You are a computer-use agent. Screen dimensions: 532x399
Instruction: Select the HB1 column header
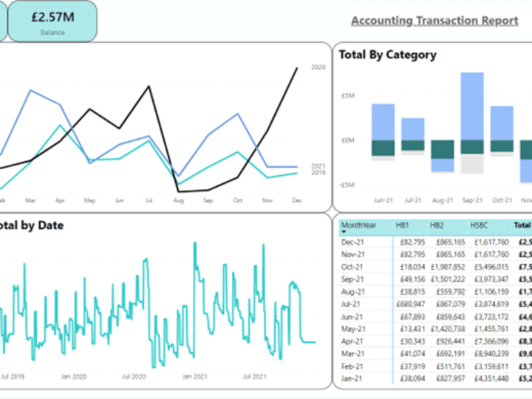(403, 225)
